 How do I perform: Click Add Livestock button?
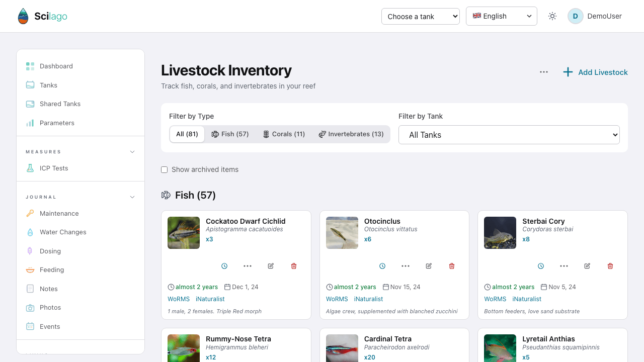(595, 72)
